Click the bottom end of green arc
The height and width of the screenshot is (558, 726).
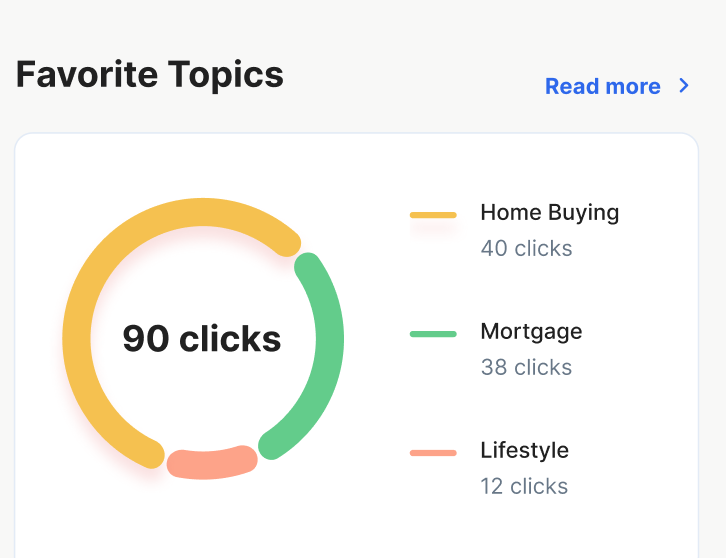tap(272, 445)
